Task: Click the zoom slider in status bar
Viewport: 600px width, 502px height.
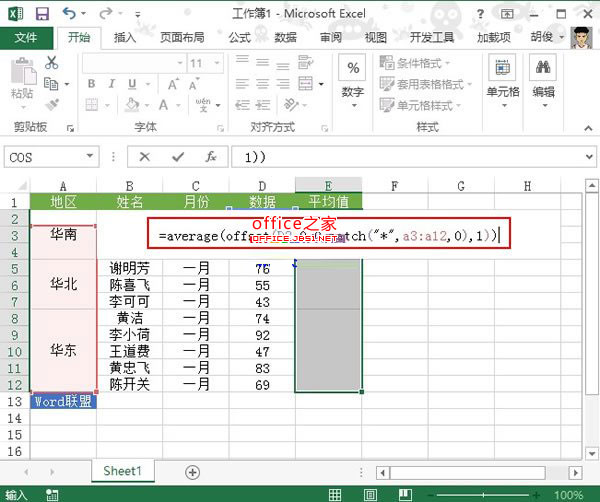Action: (484, 495)
